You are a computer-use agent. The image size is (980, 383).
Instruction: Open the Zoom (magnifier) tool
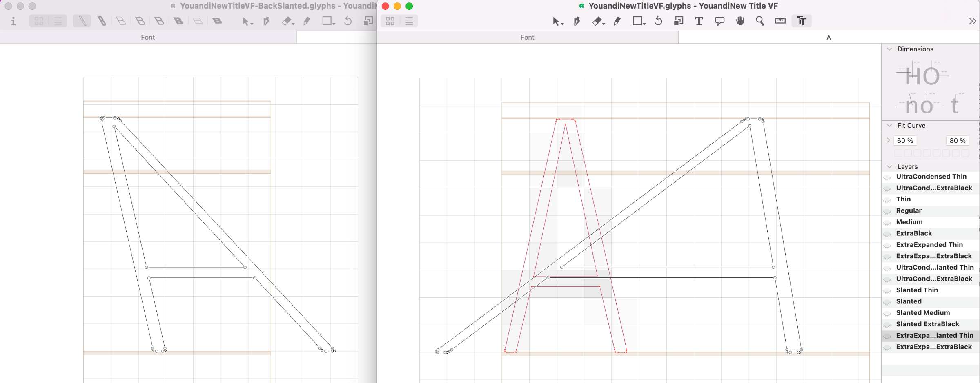[760, 21]
